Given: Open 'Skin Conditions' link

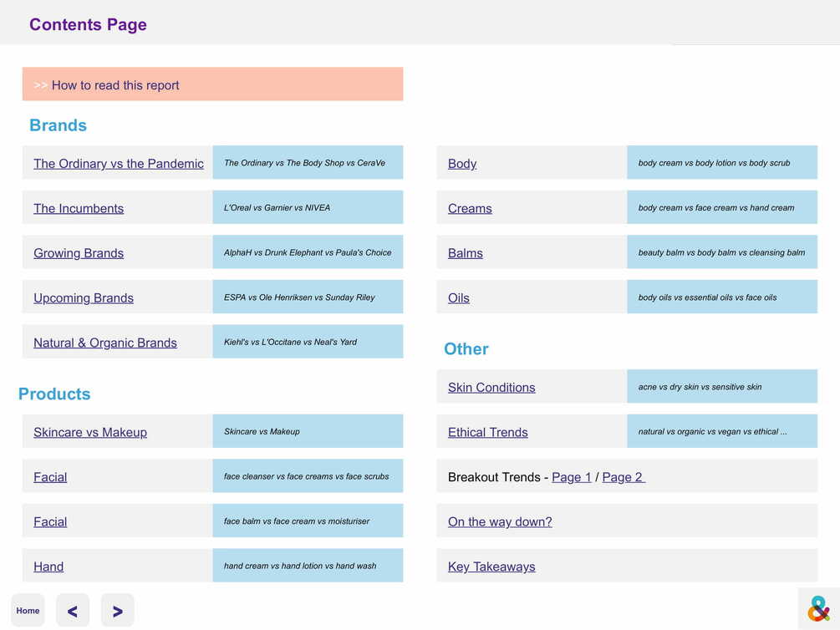Looking at the screenshot, I should pos(491,388).
